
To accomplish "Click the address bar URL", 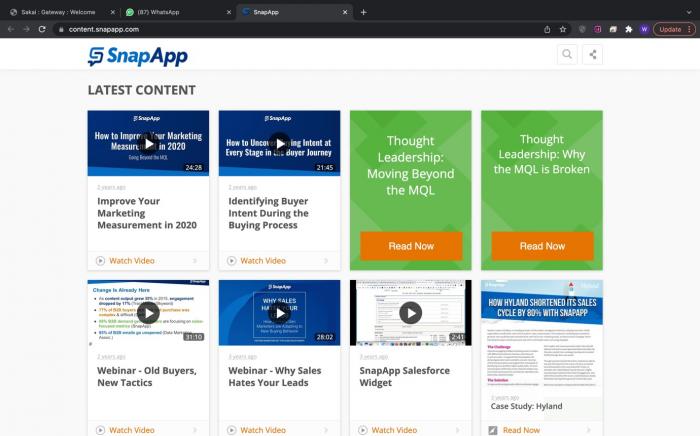I will 104,29.
